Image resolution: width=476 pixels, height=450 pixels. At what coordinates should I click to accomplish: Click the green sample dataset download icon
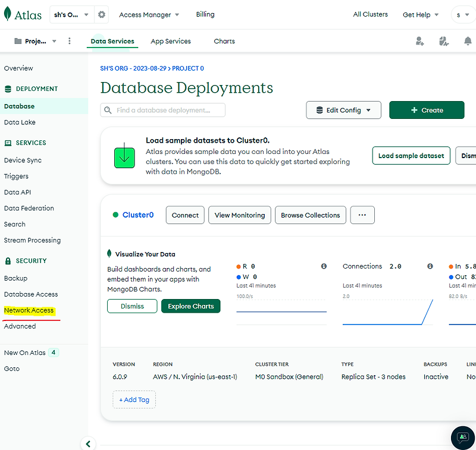pyautogui.click(x=124, y=156)
